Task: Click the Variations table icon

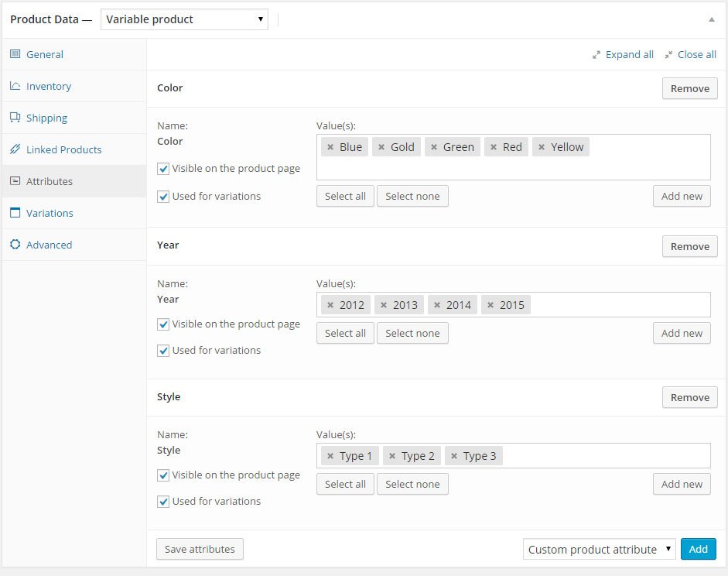Action: [15, 213]
